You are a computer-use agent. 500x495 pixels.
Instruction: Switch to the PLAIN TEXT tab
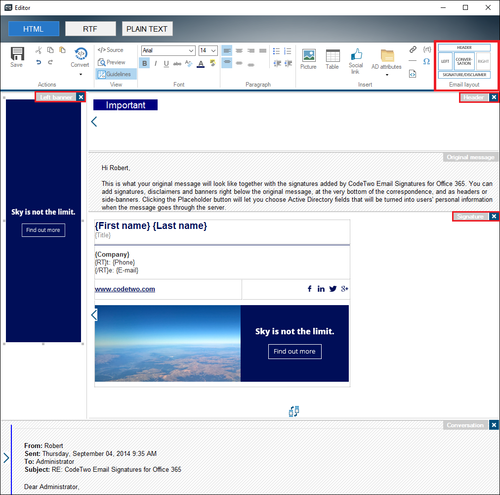[x=147, y=29]
